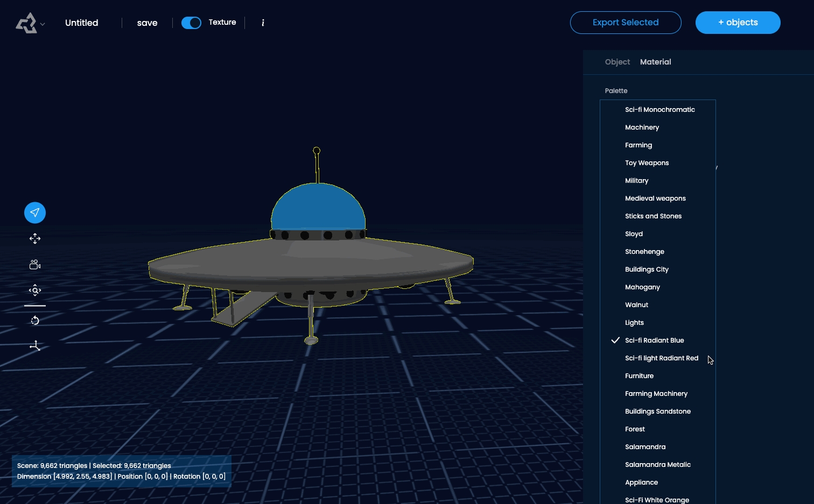Click the video camera tool icon
This screenshot has width=814, height=504.
pos(35,265)
